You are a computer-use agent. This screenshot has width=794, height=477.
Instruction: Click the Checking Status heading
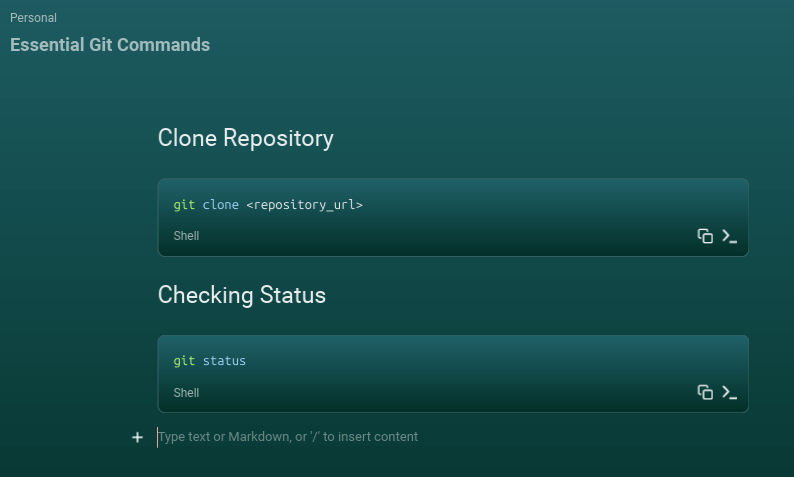click(242, 295)
